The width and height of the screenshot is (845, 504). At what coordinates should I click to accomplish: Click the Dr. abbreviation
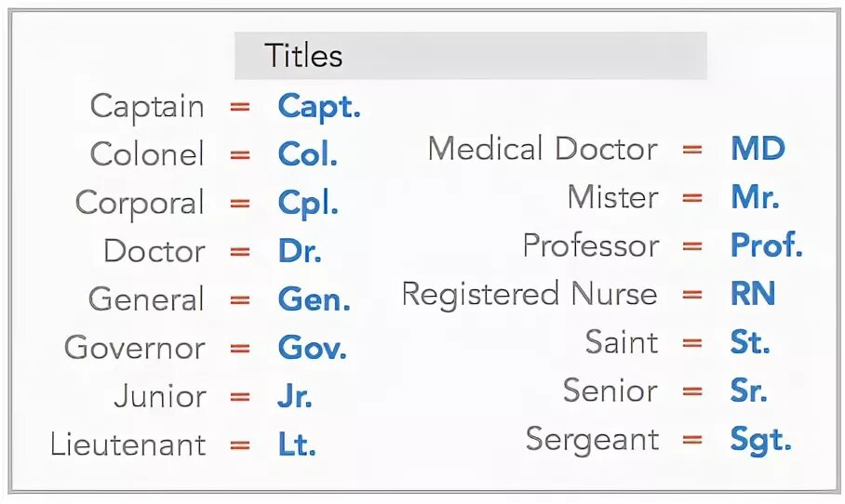300,251
